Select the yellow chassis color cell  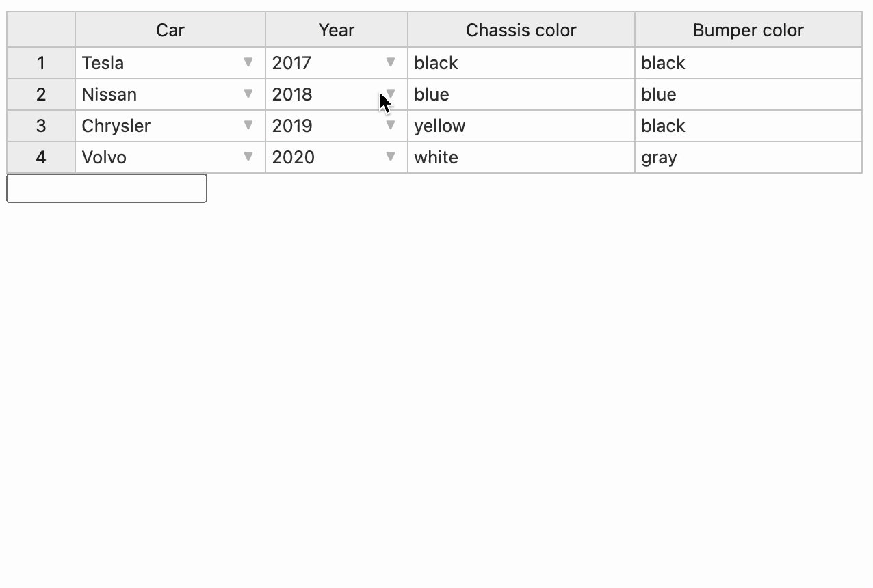tap(521, 126)
